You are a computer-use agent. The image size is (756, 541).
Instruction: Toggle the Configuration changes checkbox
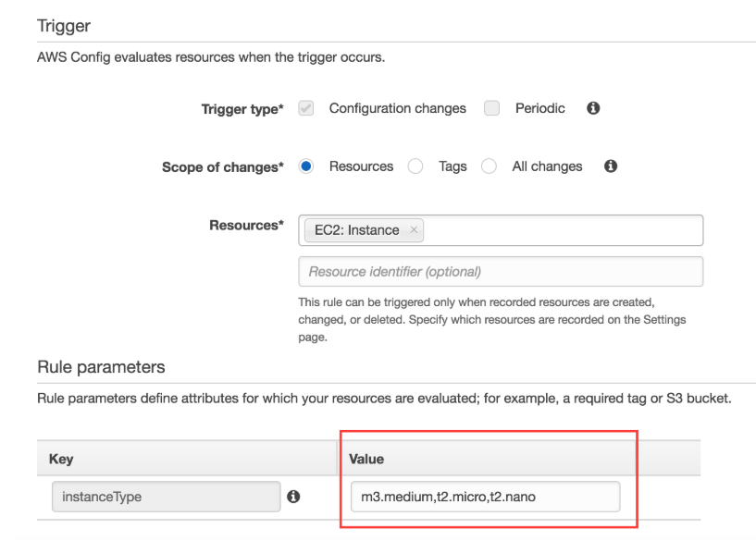click(306, 108)
